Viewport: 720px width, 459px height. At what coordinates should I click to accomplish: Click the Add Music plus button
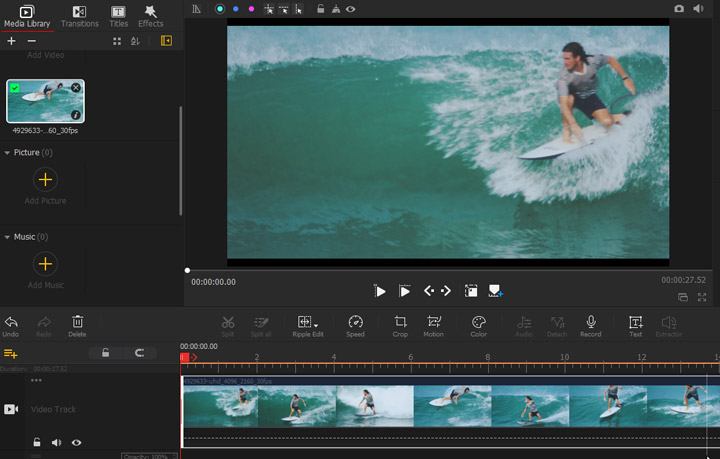pyautogui.click(x=45, y=264)
